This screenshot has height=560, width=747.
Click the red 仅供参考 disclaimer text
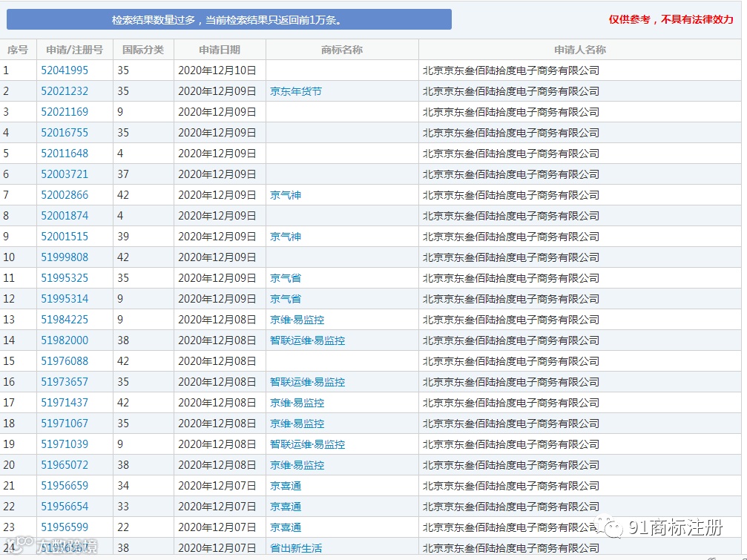671,19
